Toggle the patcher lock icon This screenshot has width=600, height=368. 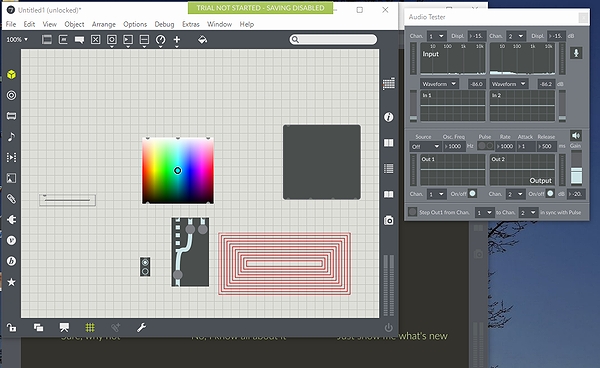(11, 327)
